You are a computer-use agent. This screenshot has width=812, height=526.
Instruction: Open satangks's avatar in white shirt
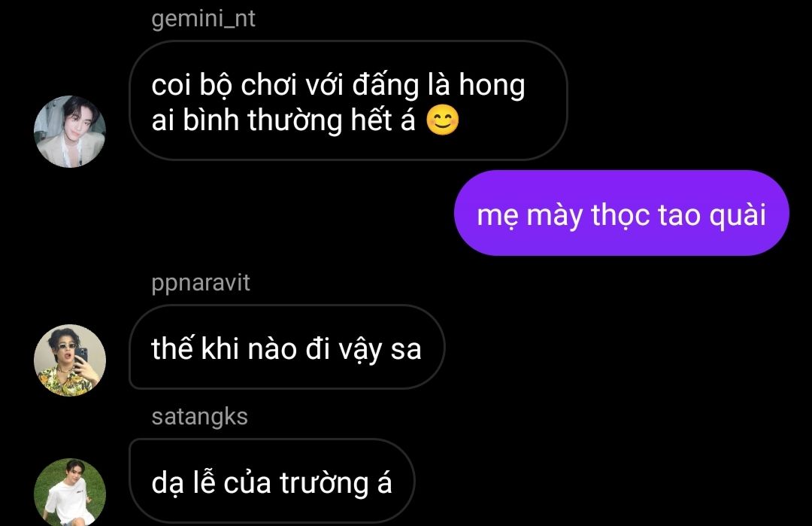pyautogui.click(x=70, y=492)
